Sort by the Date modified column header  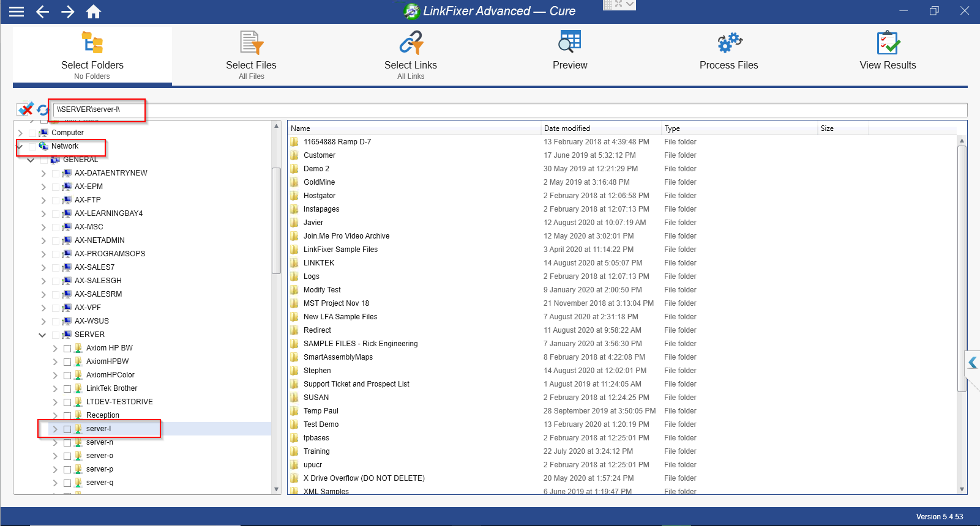[602, 128]
